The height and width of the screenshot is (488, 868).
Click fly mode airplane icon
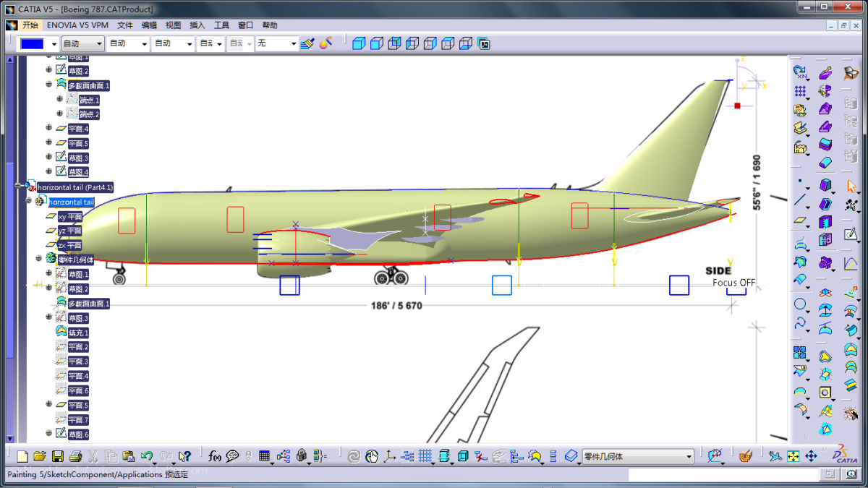(x=775, y=456)
